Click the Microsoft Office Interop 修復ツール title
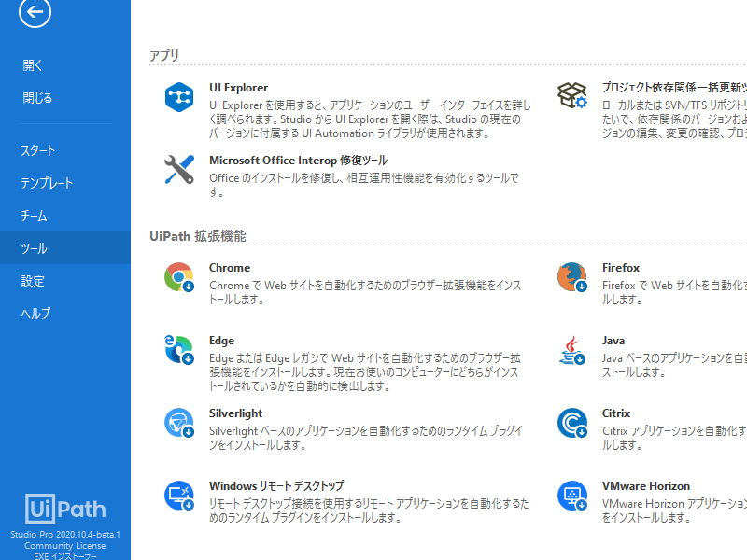 (298, 161)
